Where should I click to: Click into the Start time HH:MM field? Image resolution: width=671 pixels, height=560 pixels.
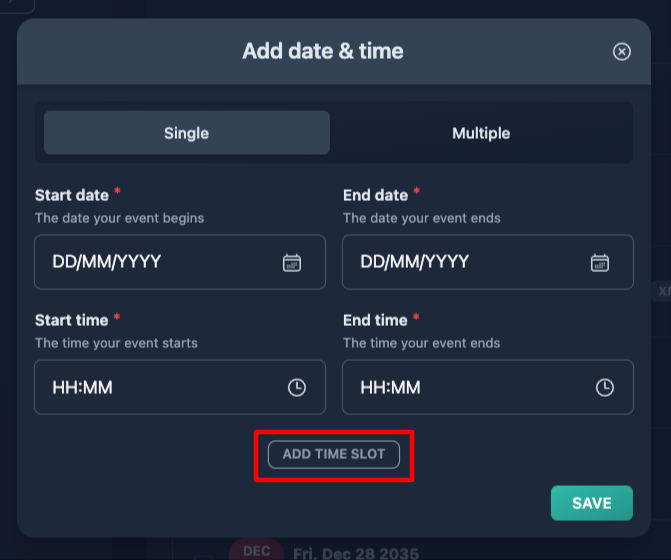[x=180, y=387]
